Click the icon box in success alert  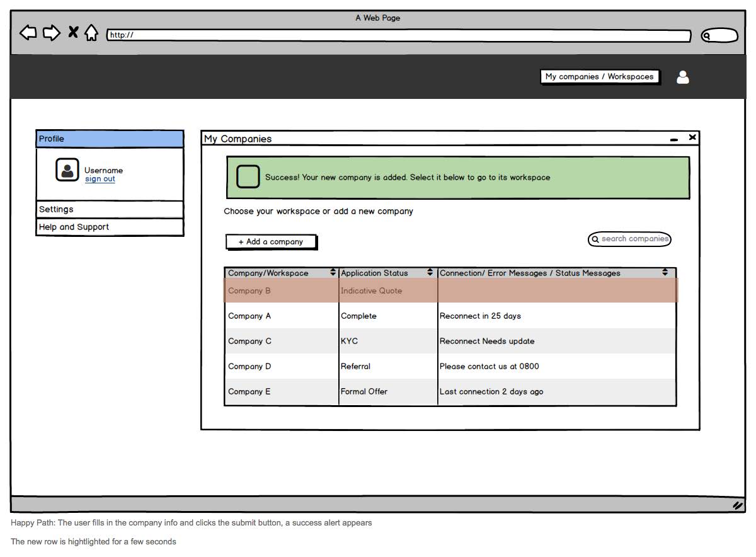click(248, 177)
